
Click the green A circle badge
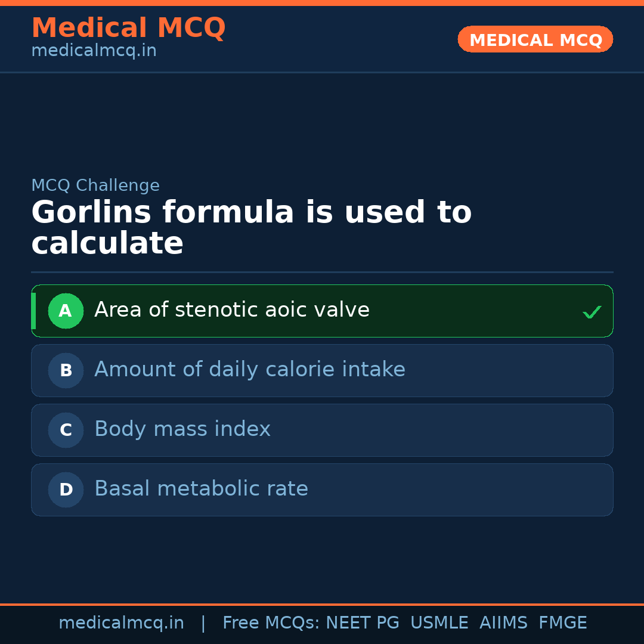[x=66, y=311]
